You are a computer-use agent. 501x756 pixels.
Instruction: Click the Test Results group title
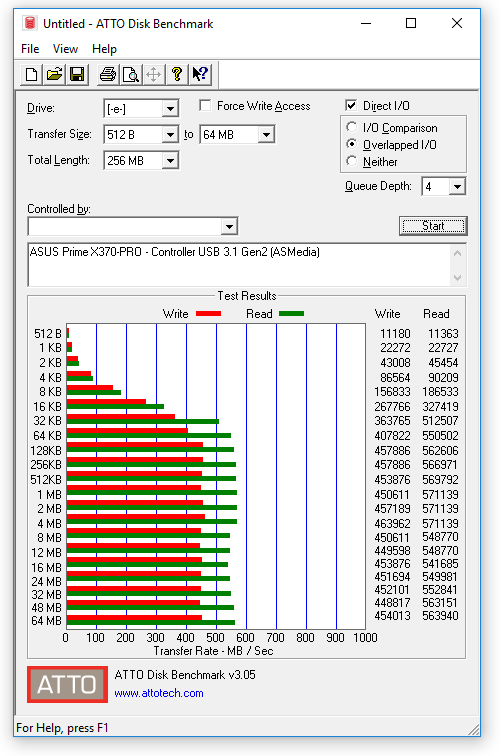click(x=246, y=296)
